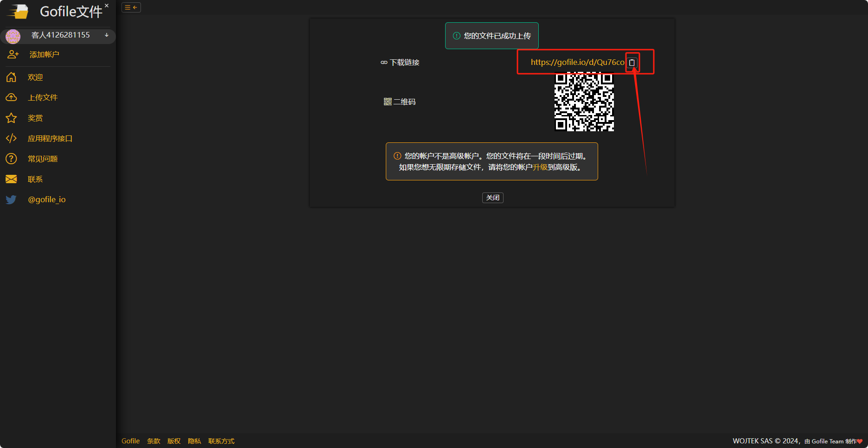Screen dimensions: 868x448
Task: Copy the download link with clipboard icon
Action: tap(632, 63)
